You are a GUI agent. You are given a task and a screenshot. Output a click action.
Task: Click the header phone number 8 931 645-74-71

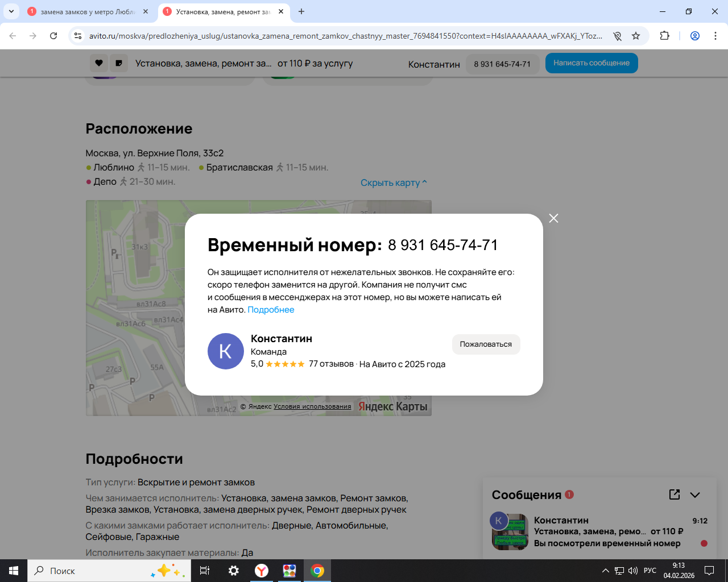[x=502, y=64]
